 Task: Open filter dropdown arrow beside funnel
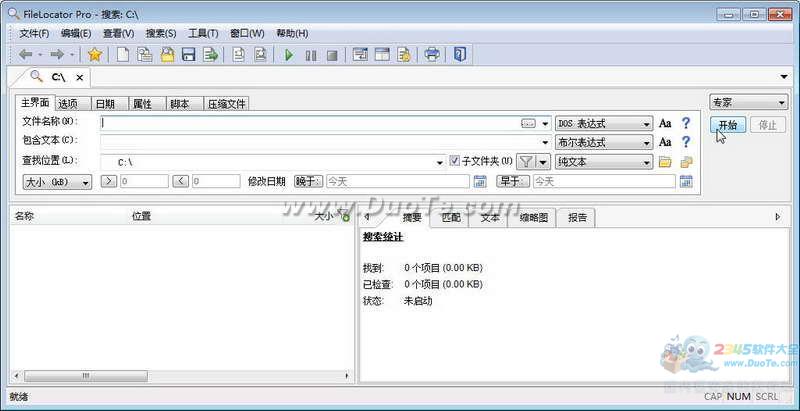(543, 162)
